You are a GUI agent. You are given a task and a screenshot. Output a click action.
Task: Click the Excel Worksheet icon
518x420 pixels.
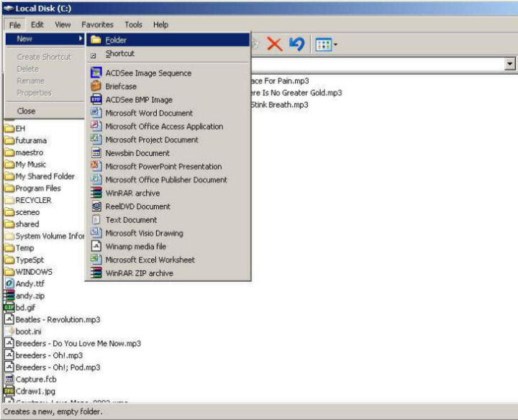[96, 259]
